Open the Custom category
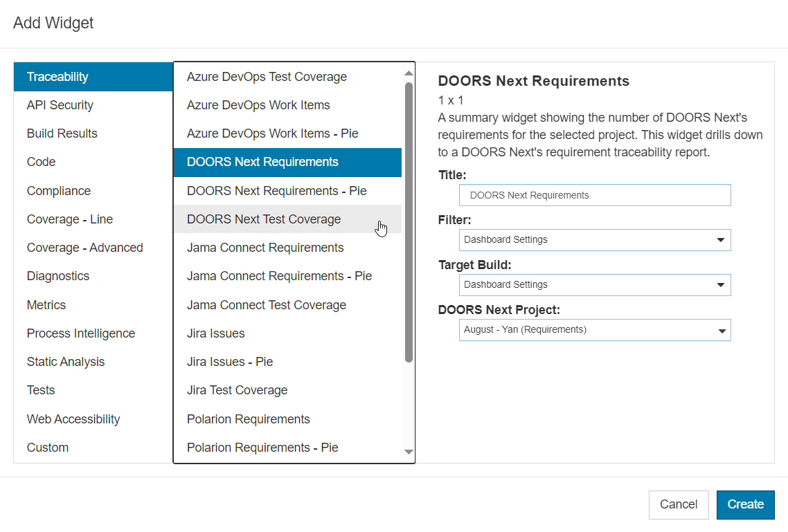Viewport: 788px width, 532px height. [x=93, y=447]
